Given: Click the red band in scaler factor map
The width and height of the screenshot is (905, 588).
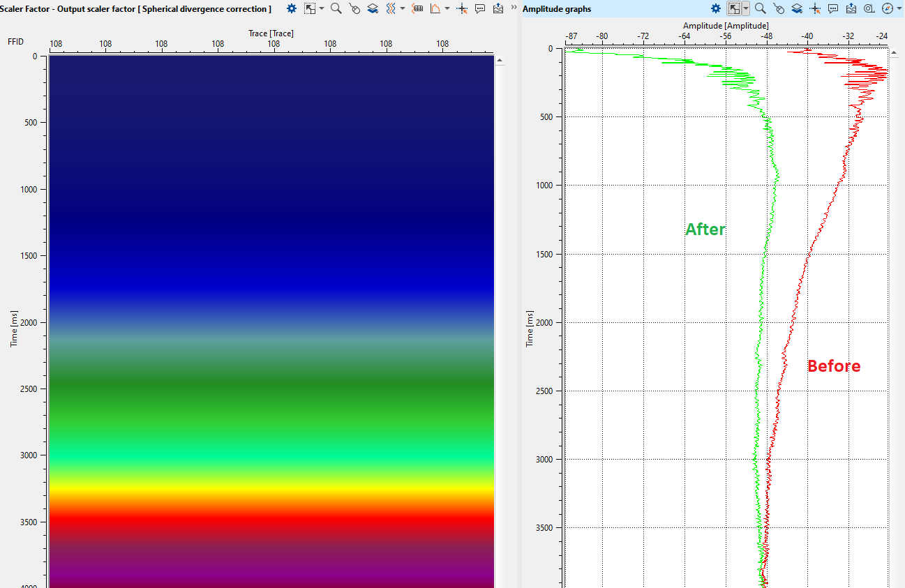Looking at the screenshot, I should pyautogui.click(x=271, y=520).
